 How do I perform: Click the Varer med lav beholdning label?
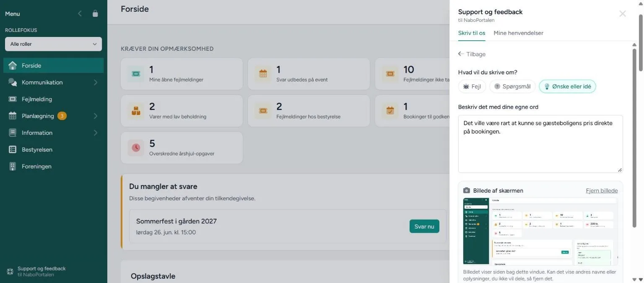(x=178, y=117)
